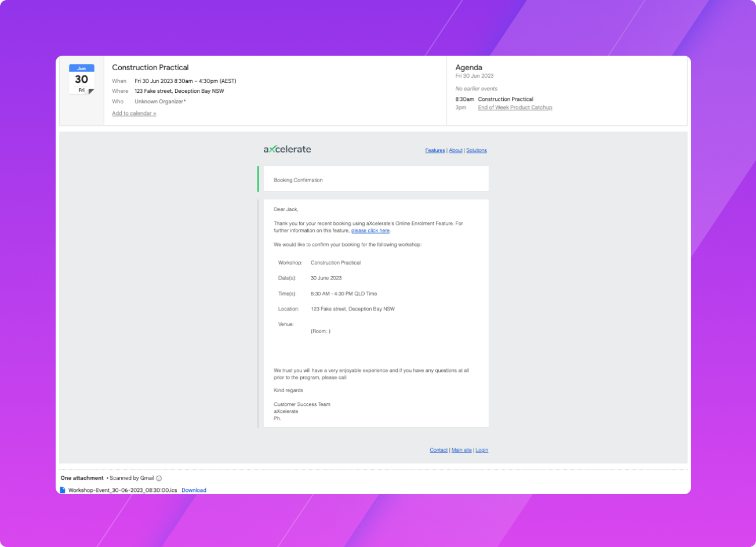Click 'Kind regards' text
The height and width of the screenshot is (547, 756).
288,390
